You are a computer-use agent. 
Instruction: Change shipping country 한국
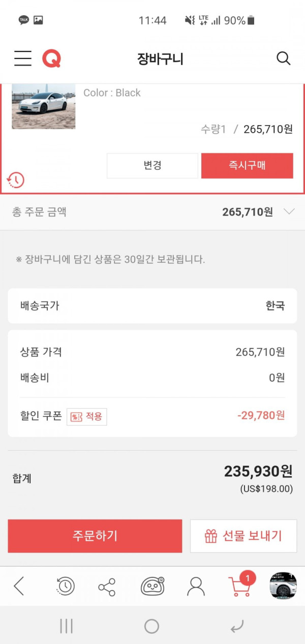coord(152,306)
